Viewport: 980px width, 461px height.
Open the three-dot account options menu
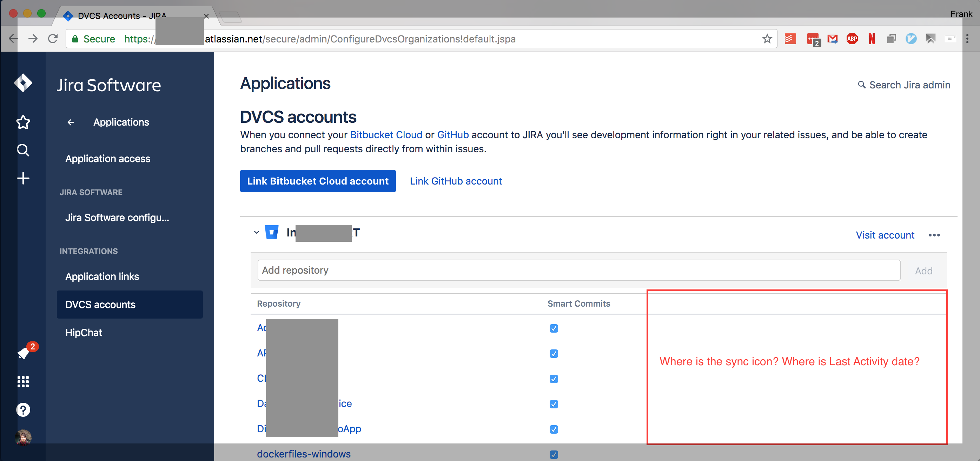(x=934, y=235)
